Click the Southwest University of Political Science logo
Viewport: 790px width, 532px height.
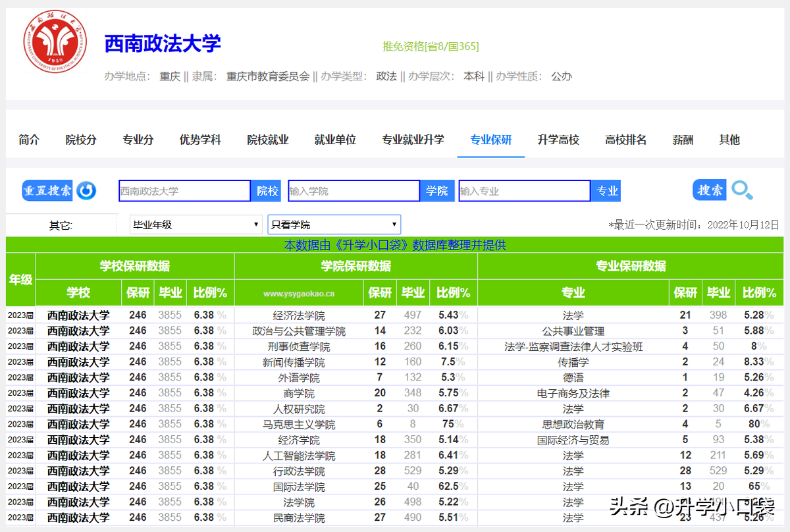click(55, 42)
